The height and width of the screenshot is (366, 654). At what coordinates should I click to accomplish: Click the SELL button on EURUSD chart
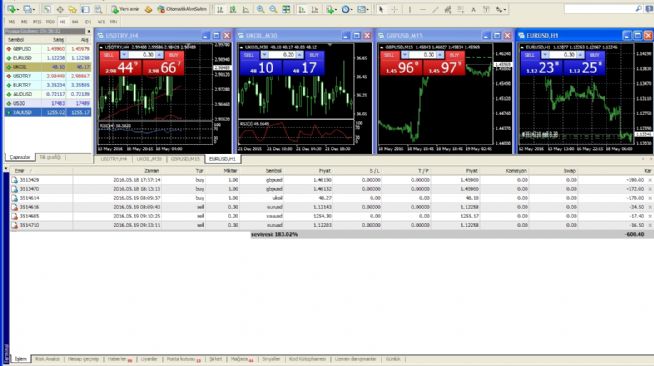(x=530, y=55)
